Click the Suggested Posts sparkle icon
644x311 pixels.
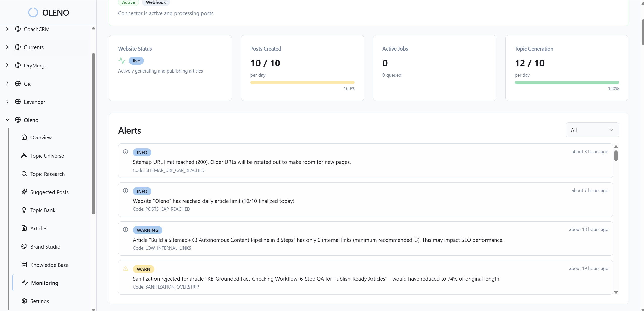[24, 192]
